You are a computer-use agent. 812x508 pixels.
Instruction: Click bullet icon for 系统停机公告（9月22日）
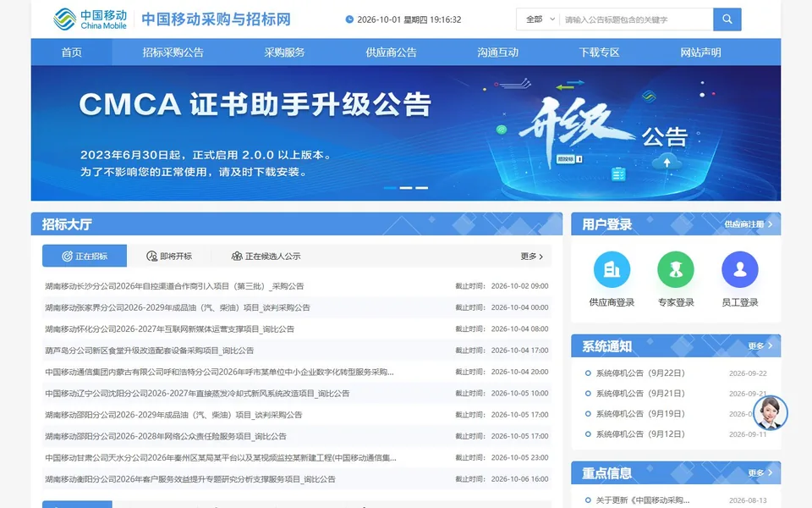[588, 373]
